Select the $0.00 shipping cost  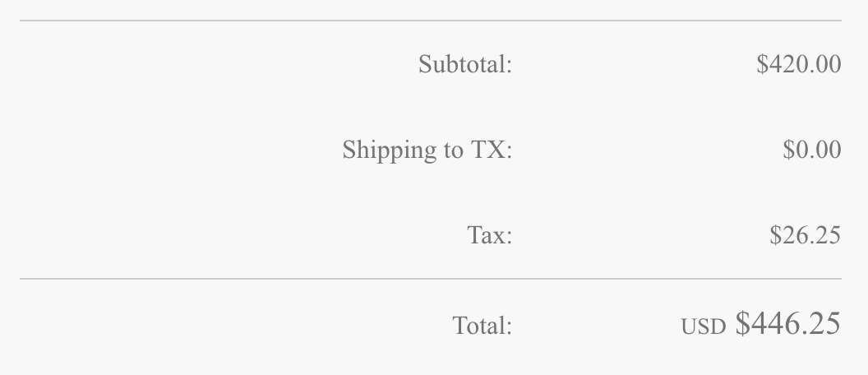pos(811,150)
